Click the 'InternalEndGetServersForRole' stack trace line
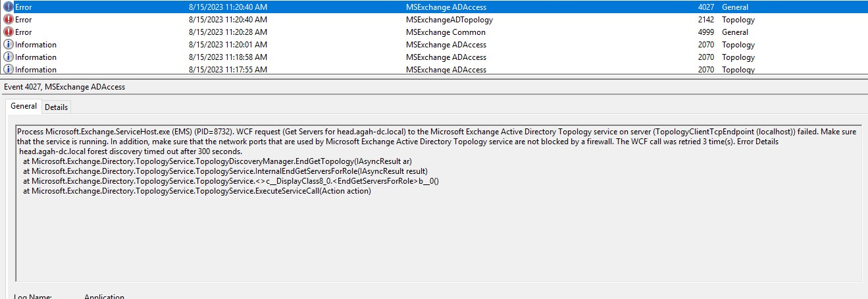The height and width of the screenshot is (299, 868). 225,171
